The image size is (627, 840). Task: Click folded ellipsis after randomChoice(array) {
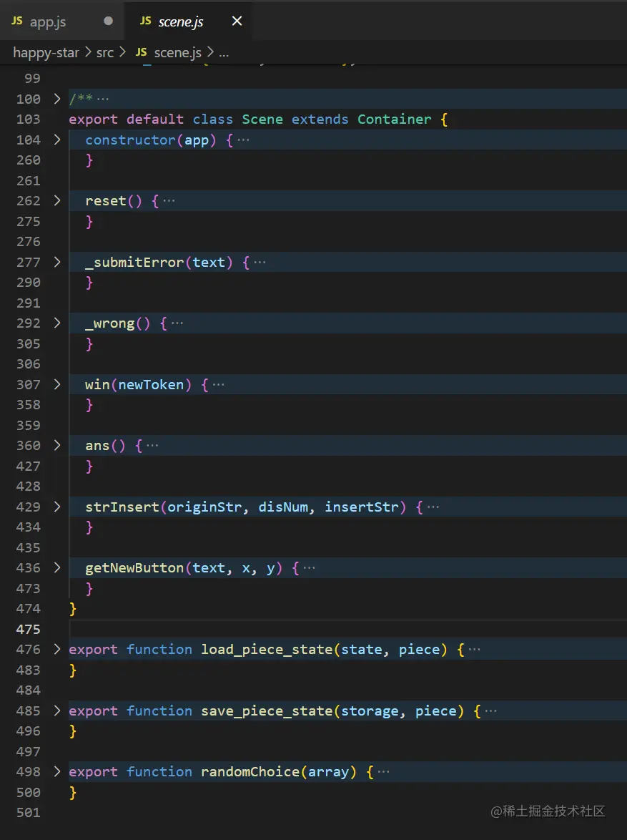click(384, 773)
